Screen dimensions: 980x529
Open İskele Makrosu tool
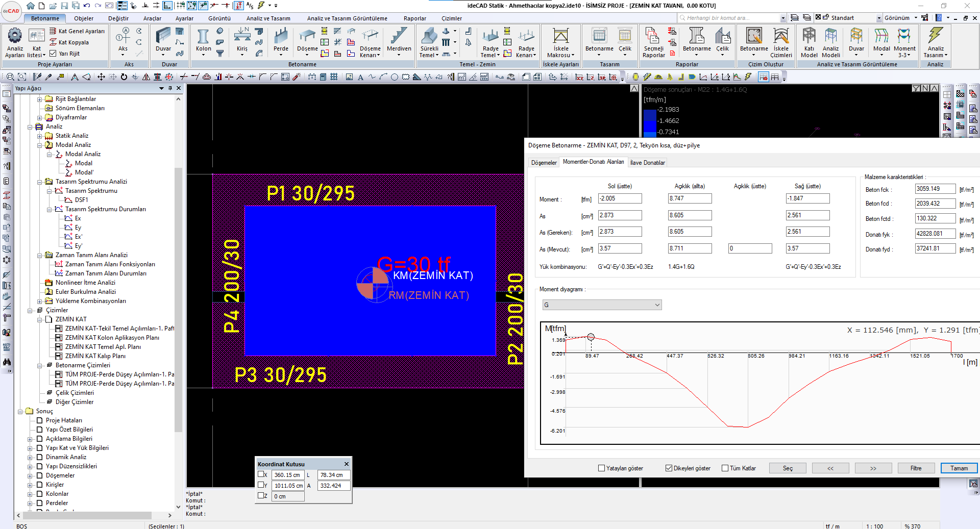pyautogui.click(x=560, y=42)
